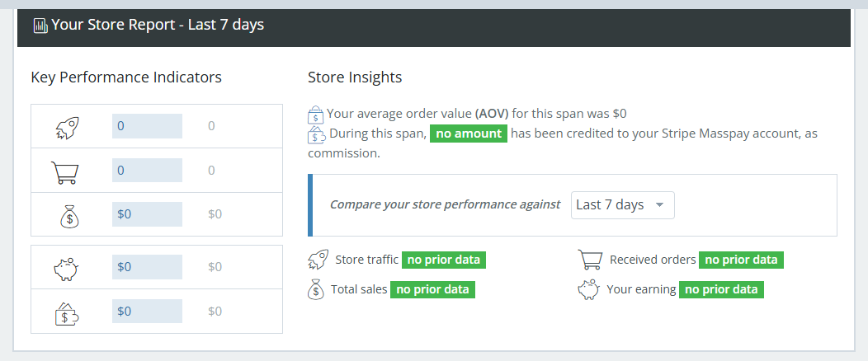
Task: Click Received orders no prior data badge
Action: click(741, 260)
